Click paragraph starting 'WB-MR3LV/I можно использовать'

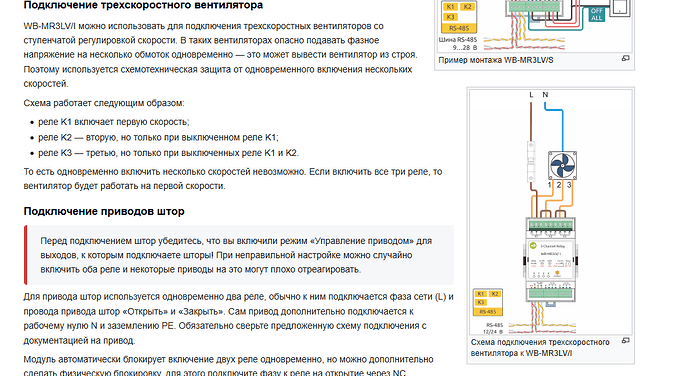(220, 55)
